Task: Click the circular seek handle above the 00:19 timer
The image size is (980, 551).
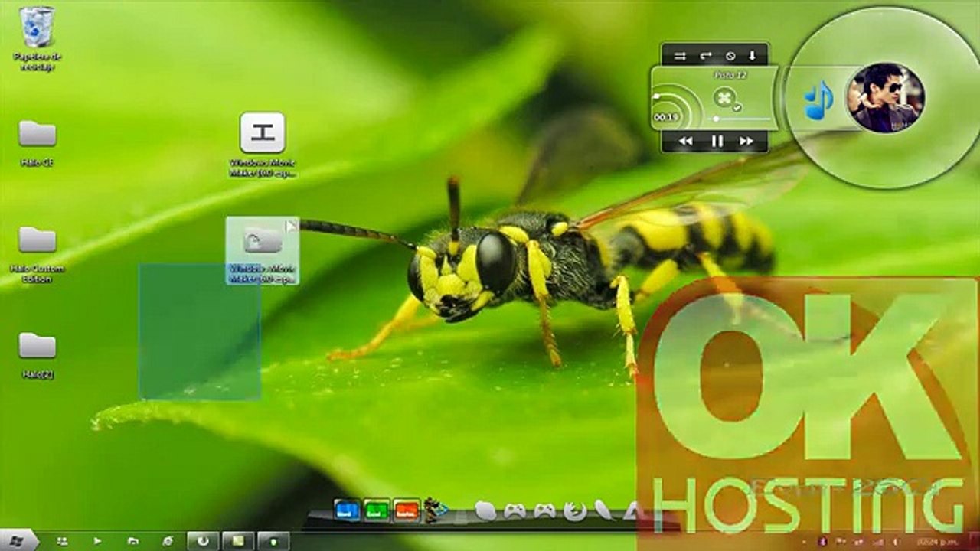Action: click(x=656, y=96)
